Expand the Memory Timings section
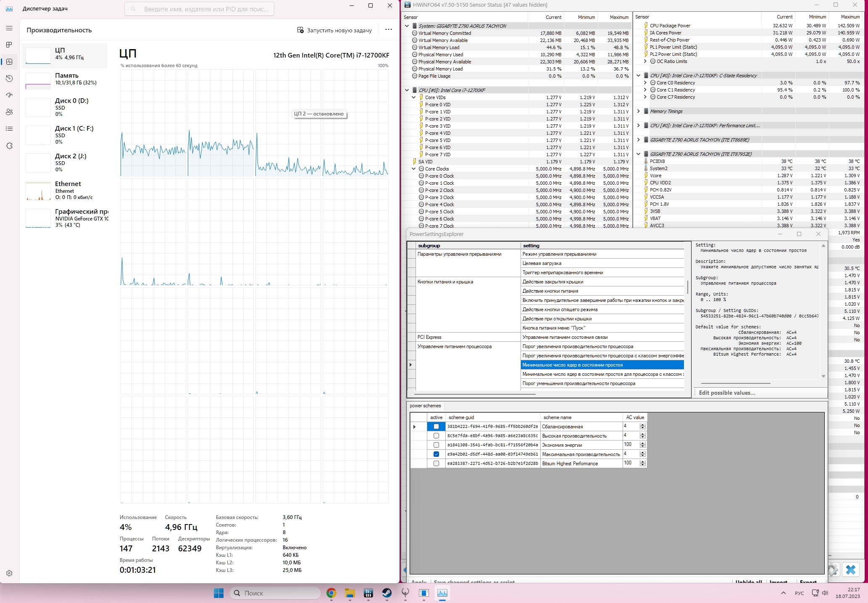The width and height of the screenshot is (868, 603). 639,111
